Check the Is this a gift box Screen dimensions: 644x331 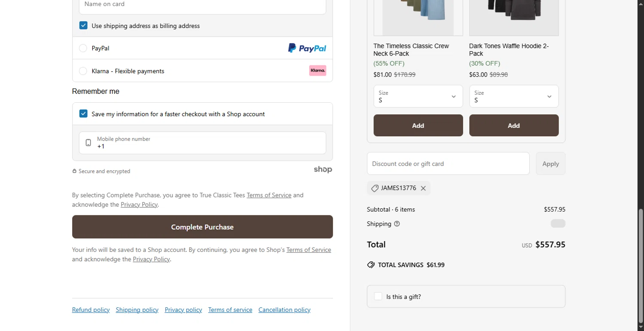[378, 297]
